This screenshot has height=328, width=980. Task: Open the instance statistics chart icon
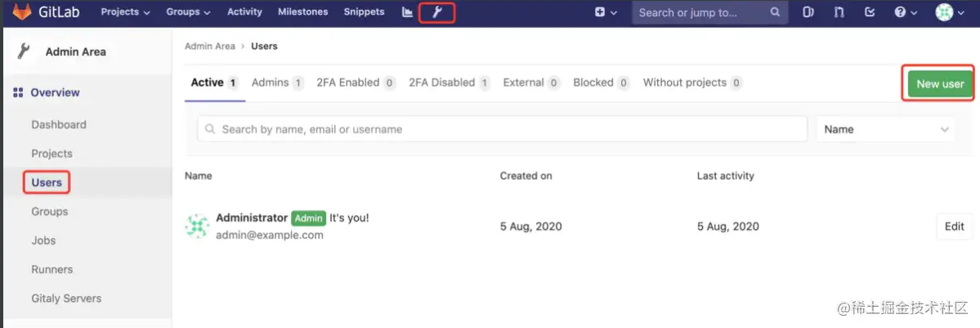tap(408, 12)
